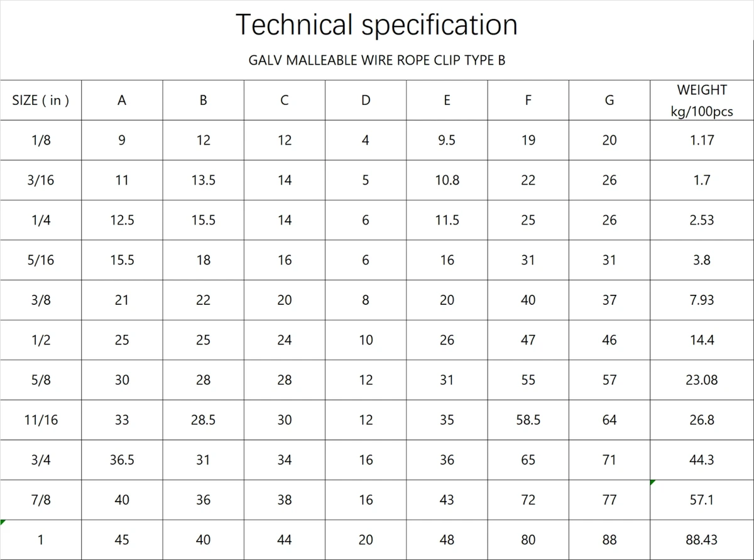Image resolution: width=754 pixels, height=560 pixels.
Task: Click the column D header cell
Action: 366,100
